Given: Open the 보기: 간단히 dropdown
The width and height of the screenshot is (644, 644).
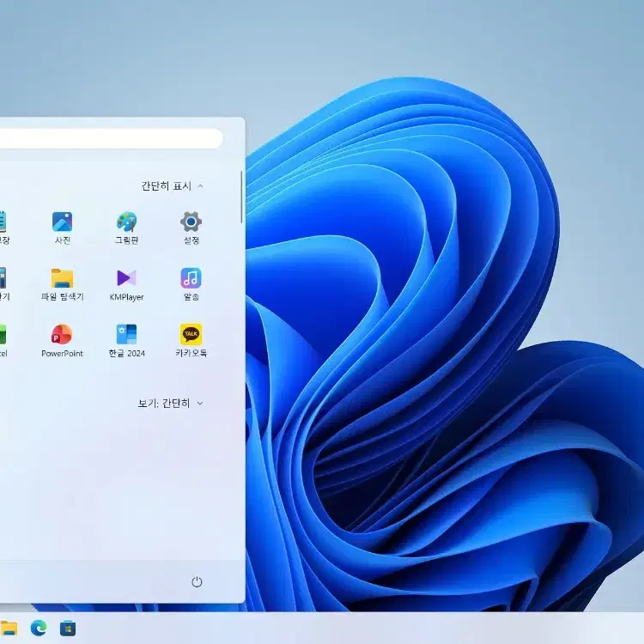Looking at the screenshot, I should click(171, 404).
